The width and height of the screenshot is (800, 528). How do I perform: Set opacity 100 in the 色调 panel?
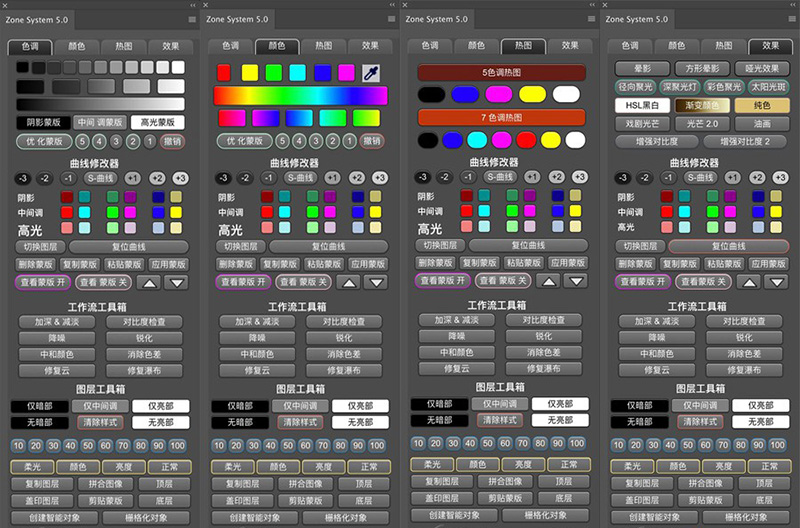(178, 446)
